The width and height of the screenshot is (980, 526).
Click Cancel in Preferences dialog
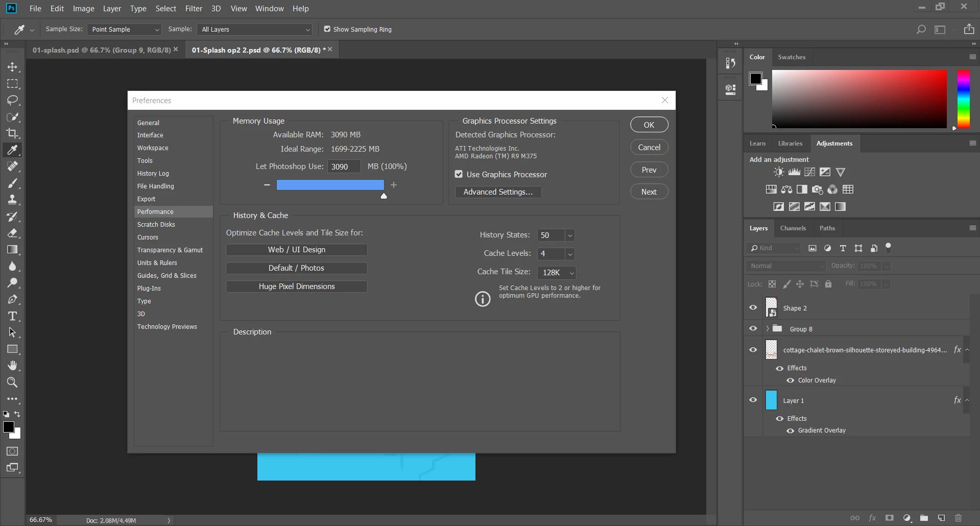(649, 148)
